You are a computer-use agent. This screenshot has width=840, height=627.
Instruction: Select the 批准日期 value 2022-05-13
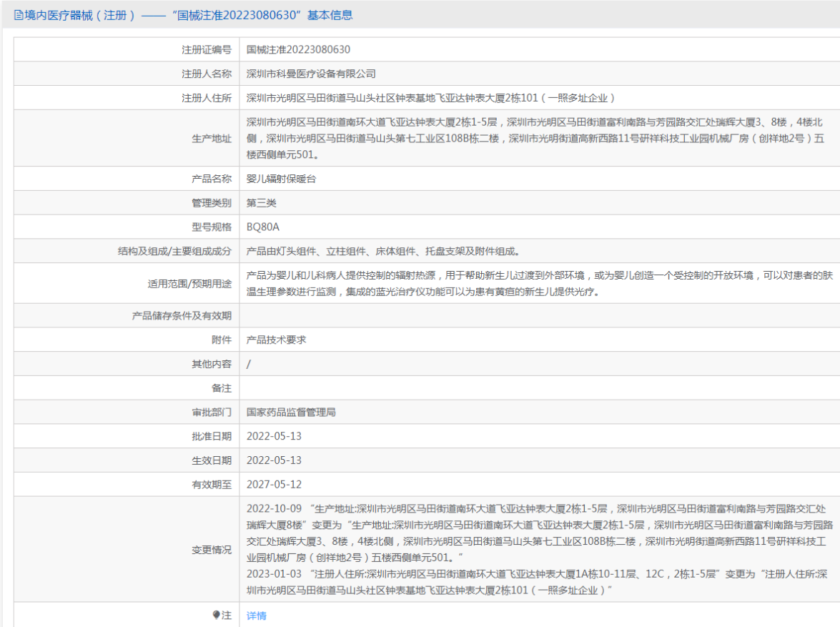274,437
